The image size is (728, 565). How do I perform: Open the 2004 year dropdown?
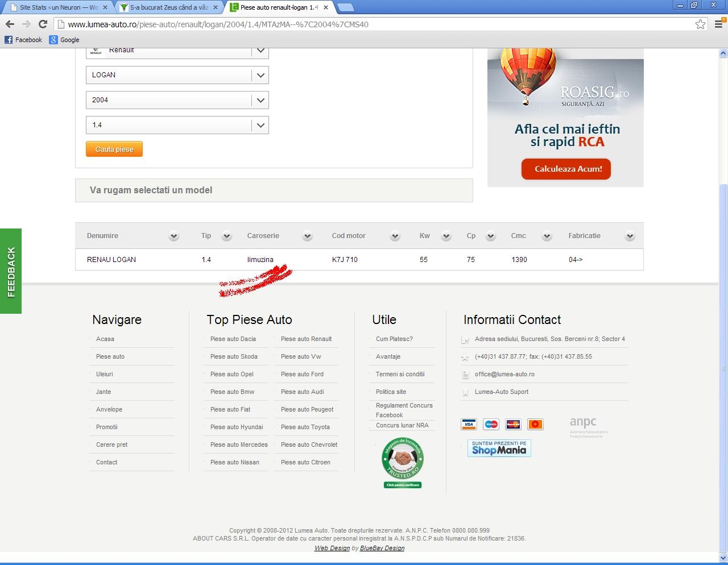[177, 100]
